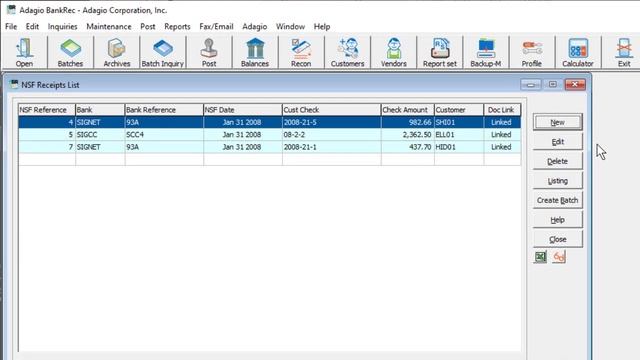Sort by the NSF Date column header
640x360 pixels.
point(243,110)
